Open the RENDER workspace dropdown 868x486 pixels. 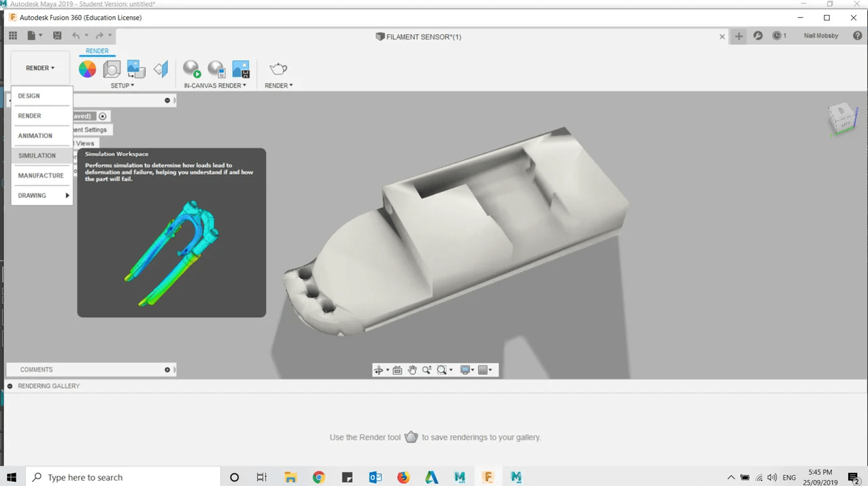[40, 68]
